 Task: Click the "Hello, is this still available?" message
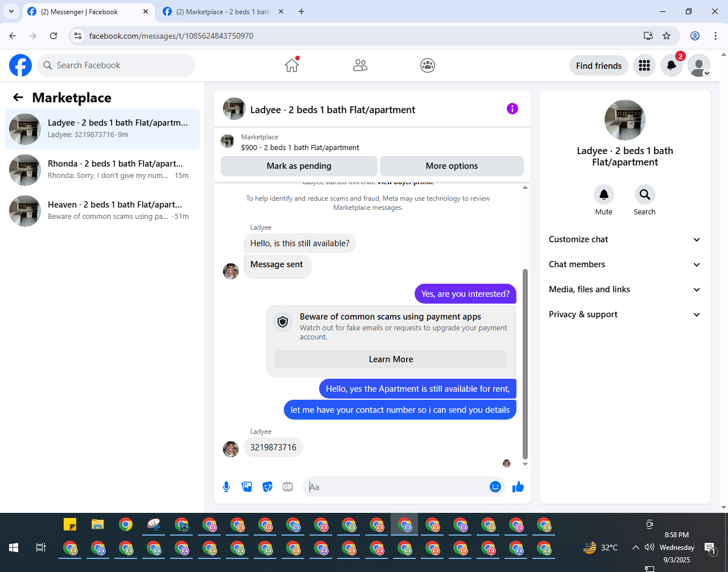(300, 243)
